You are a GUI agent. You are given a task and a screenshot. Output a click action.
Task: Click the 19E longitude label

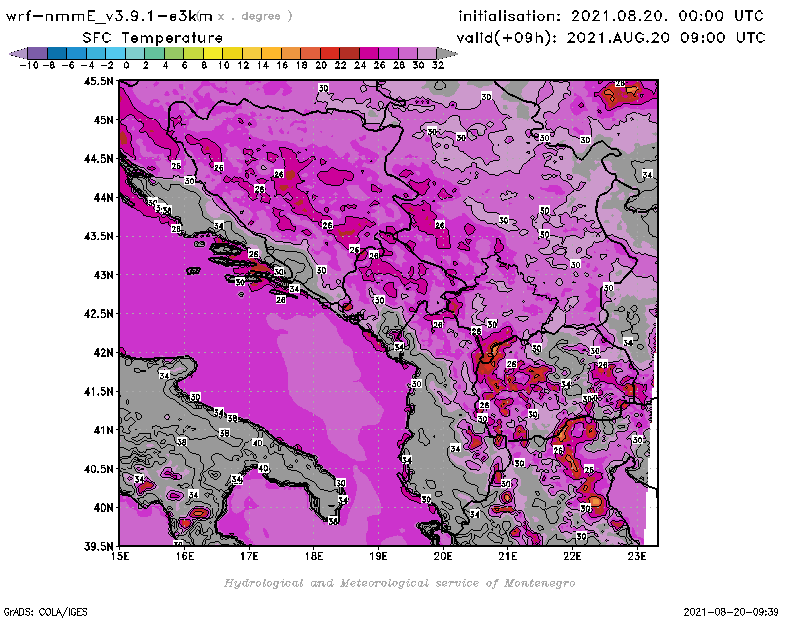[x=378, y=556]
